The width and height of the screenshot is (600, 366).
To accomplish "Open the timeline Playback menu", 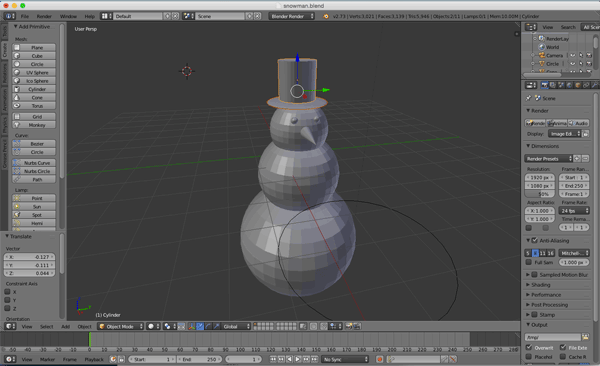I will (94, 359).
